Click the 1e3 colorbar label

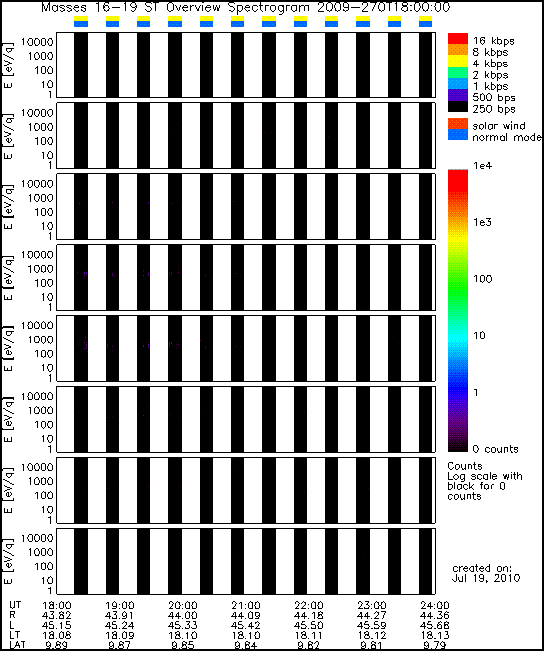[483, 222]
